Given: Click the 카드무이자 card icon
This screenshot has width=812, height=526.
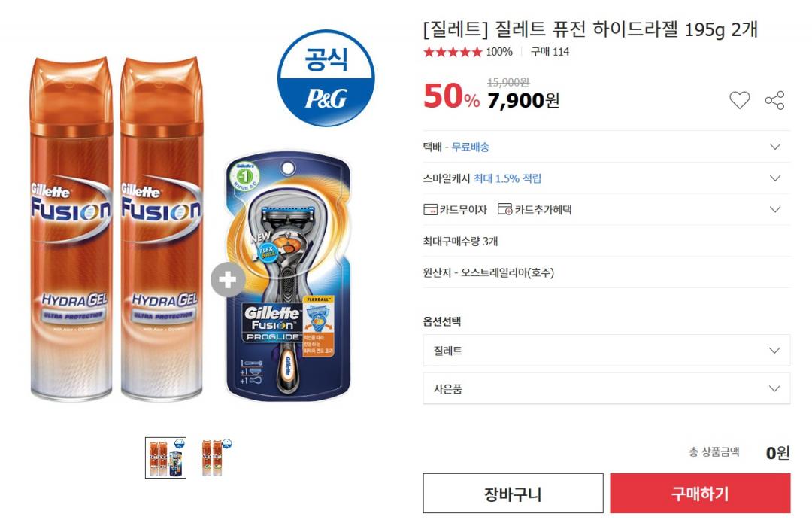Looking at the screenshot, I should [430, 209].
